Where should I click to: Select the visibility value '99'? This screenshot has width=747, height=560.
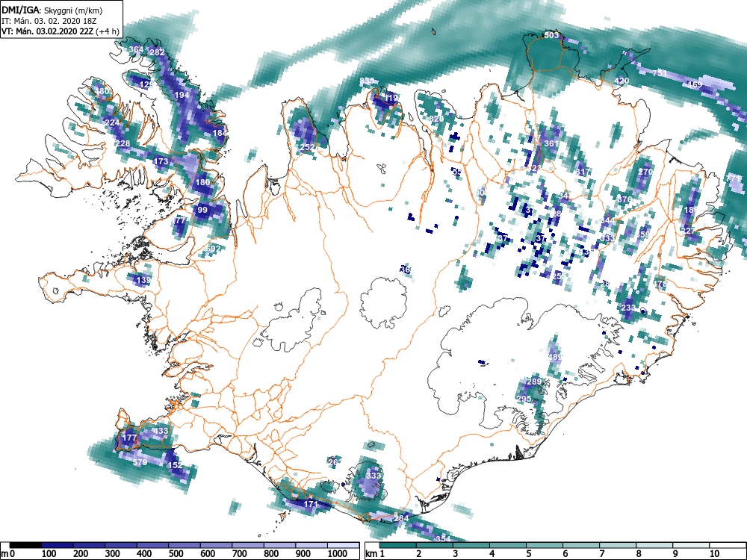(202, 210)
